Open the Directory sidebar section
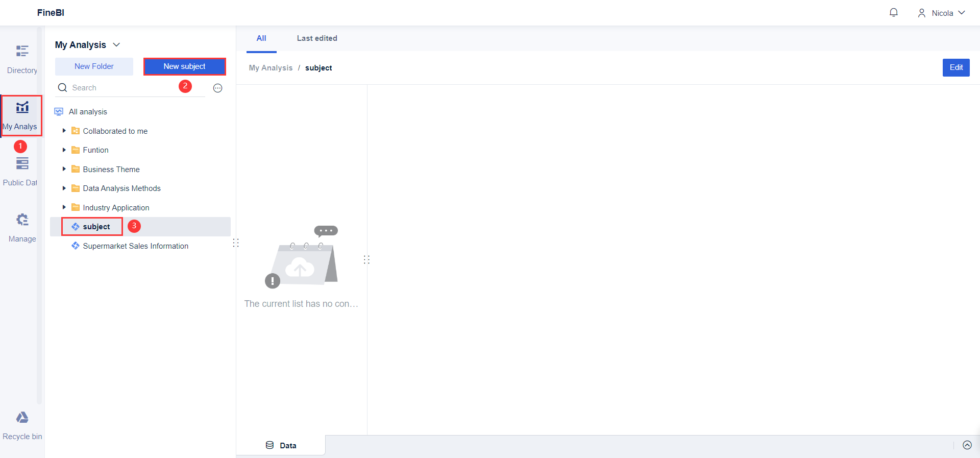This screenshot has width=980, height=458. (22, 59)
